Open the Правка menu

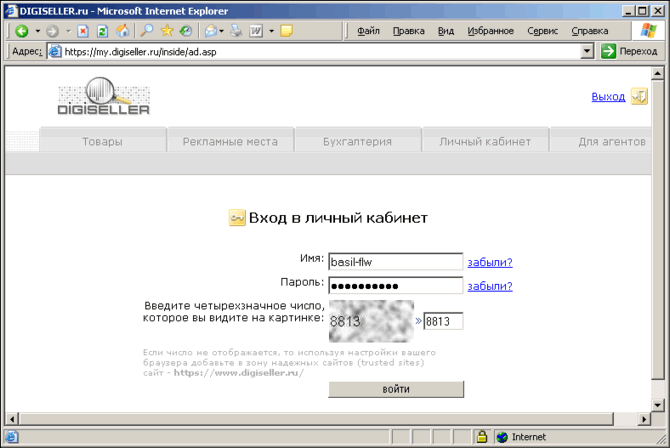408,31
